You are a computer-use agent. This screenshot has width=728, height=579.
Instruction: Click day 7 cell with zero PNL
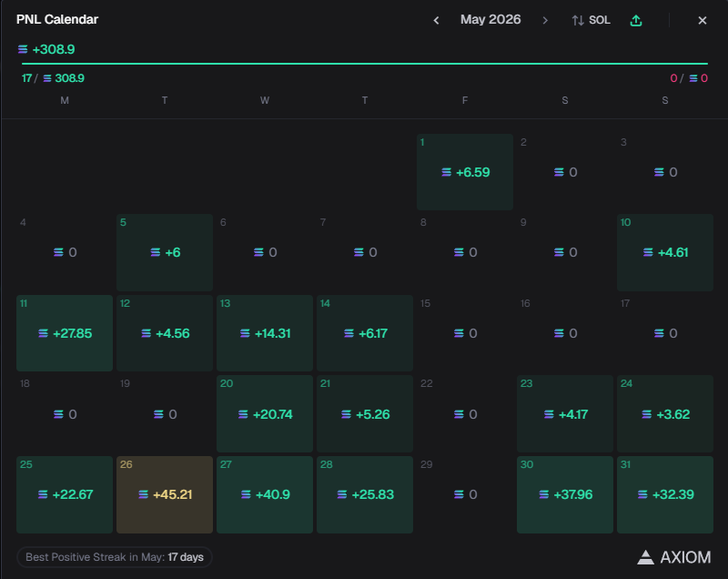(x=365, y=252)
